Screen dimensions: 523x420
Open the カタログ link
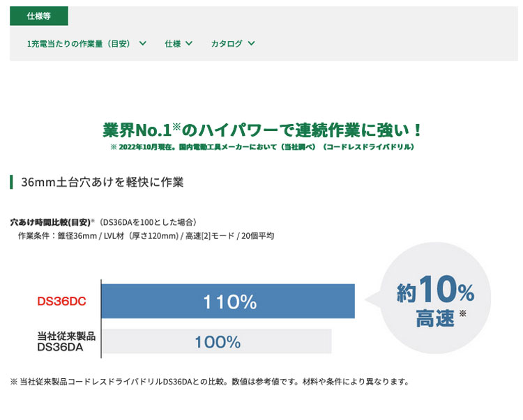(x=227, y=43)
